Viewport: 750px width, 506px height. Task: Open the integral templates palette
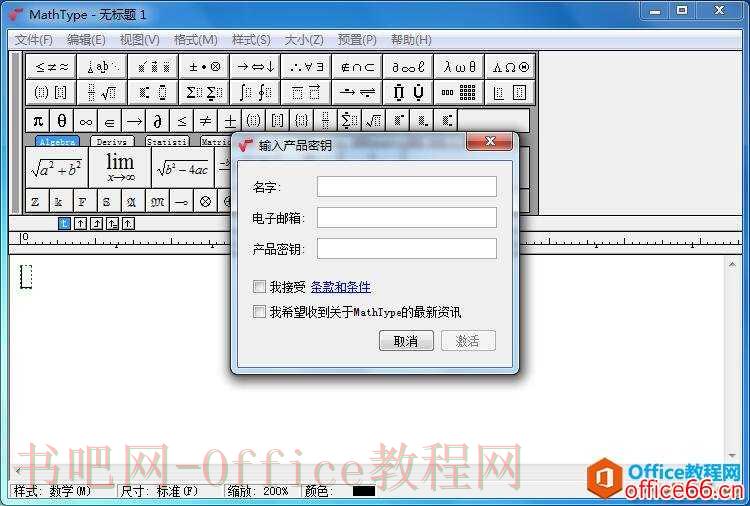click(x=255, y=92)
